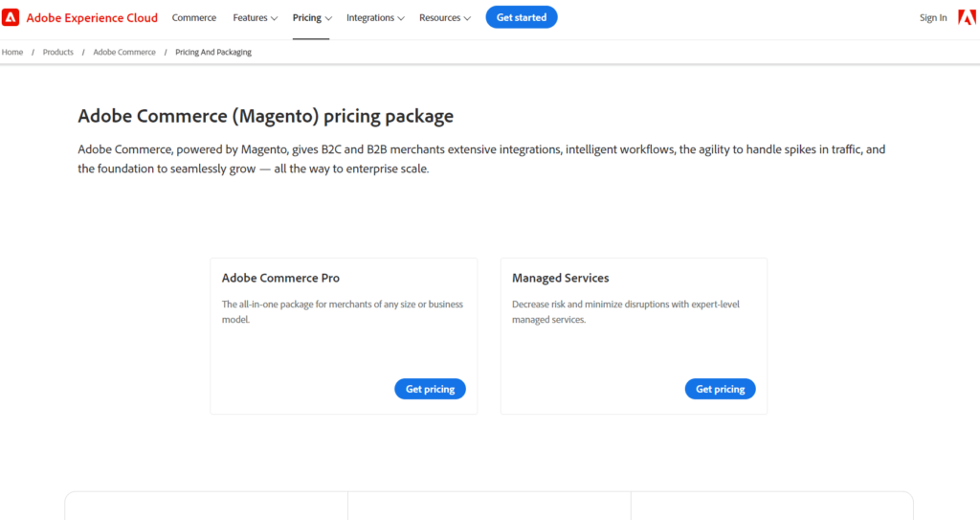Open the Commerce menu item
The image size is (980, 520).
pyautogui.click(x=193, y=17)
